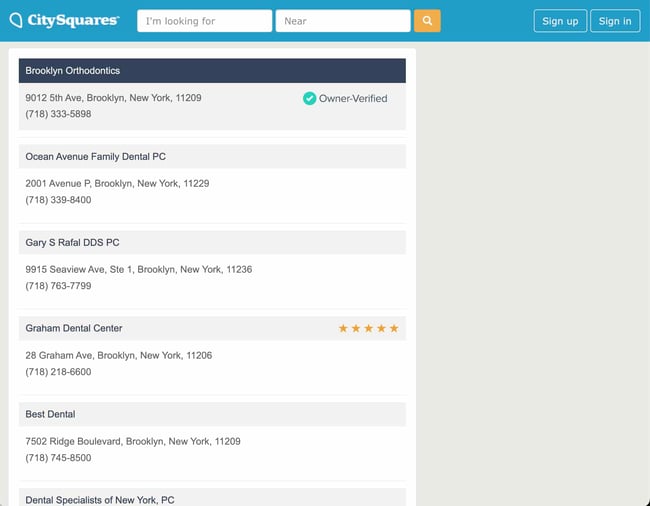This screenshot has width=650, height=506.
Task: Click the CitySquares logo
Action: (x=64, y=21)
